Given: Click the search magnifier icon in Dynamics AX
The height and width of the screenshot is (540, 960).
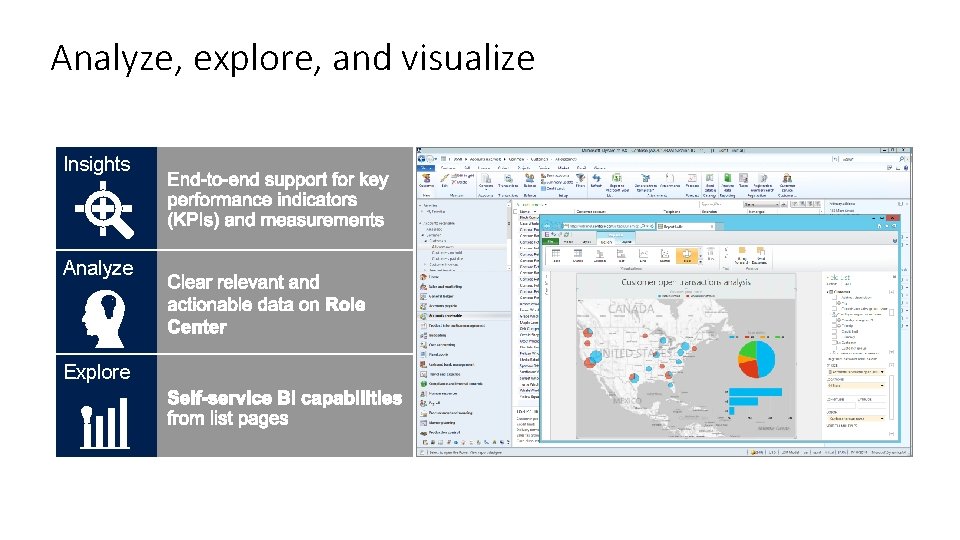Looking at the screenshot, I should coord(902,159).
